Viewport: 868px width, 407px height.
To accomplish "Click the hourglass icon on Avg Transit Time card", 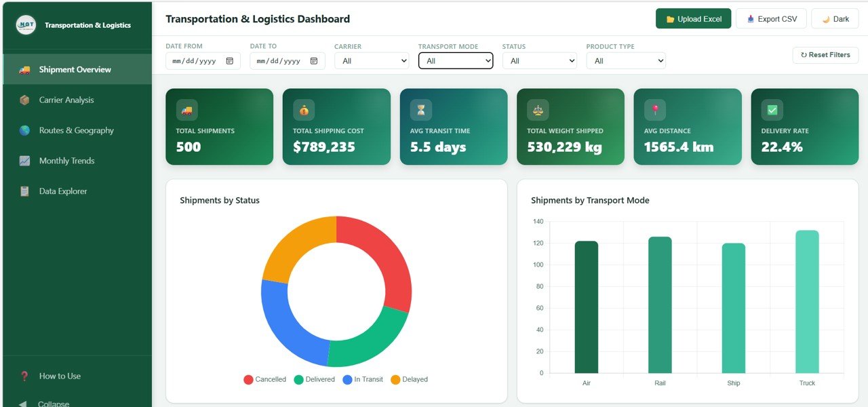I will coord(420,110).
